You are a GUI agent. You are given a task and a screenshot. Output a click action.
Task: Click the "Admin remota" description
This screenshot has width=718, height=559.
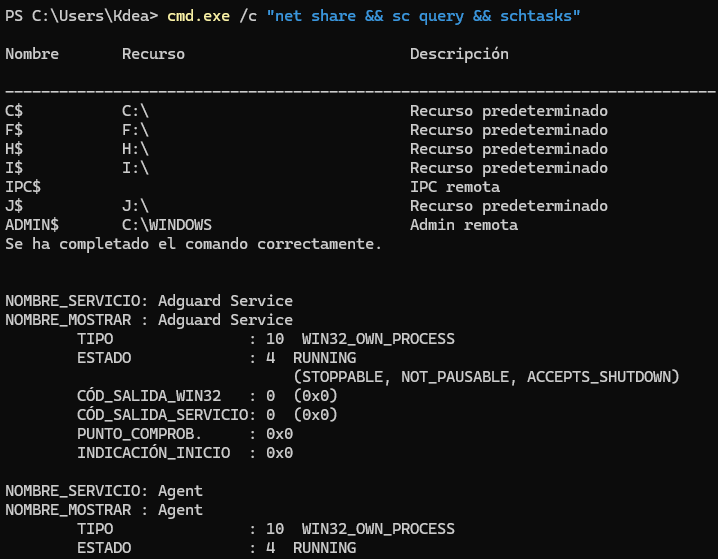click(x=464, y=225)
